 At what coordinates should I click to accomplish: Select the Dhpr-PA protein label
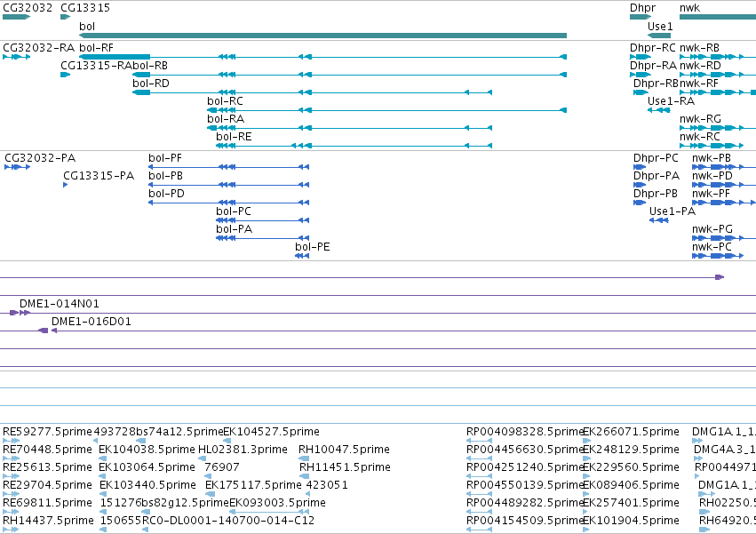coord(657,176)
